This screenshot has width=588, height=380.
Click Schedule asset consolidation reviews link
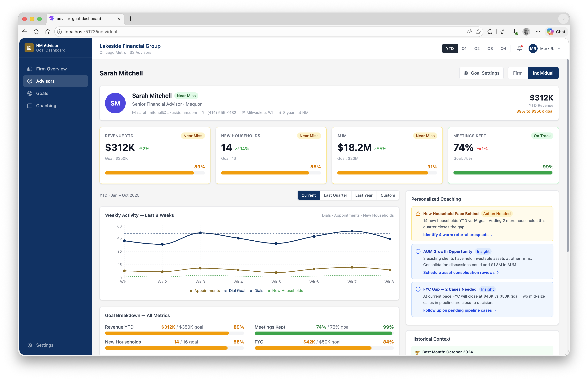(461, 272)
